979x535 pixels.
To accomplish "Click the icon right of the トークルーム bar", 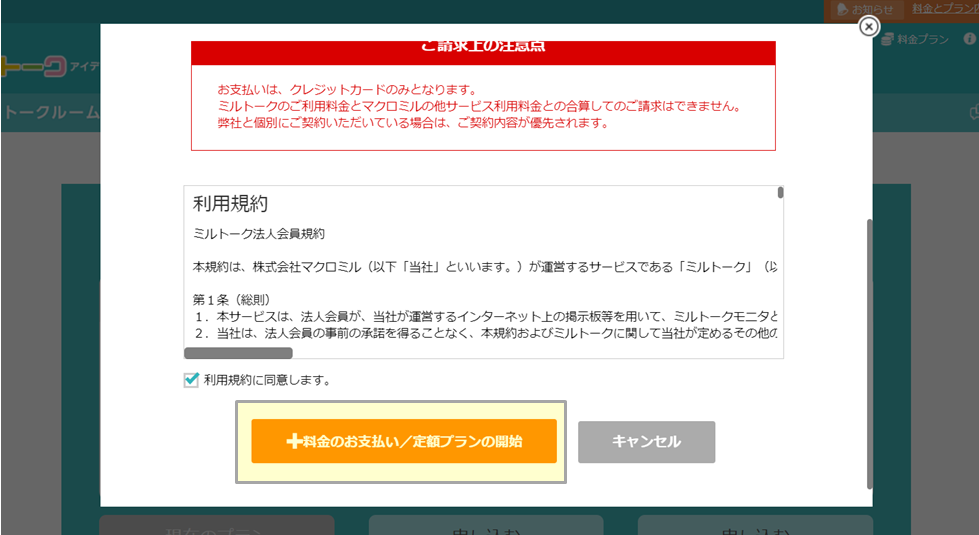I will [x=973, y=112].
